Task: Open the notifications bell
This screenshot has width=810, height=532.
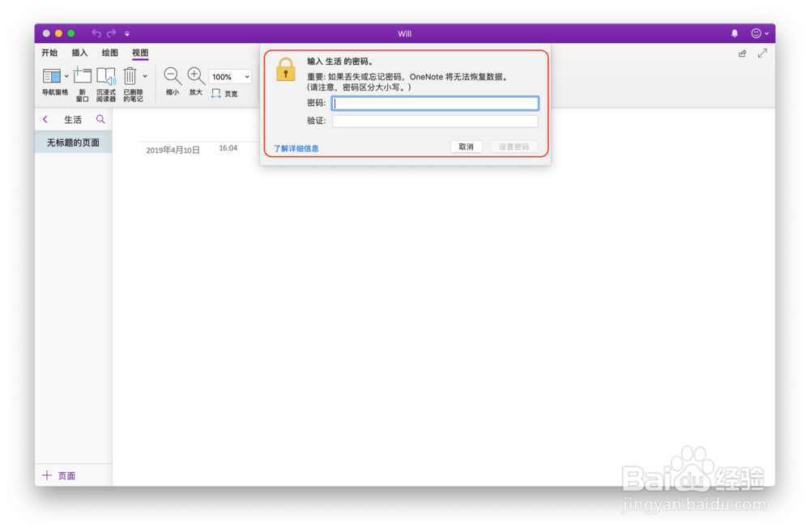Action: [735, 33]
